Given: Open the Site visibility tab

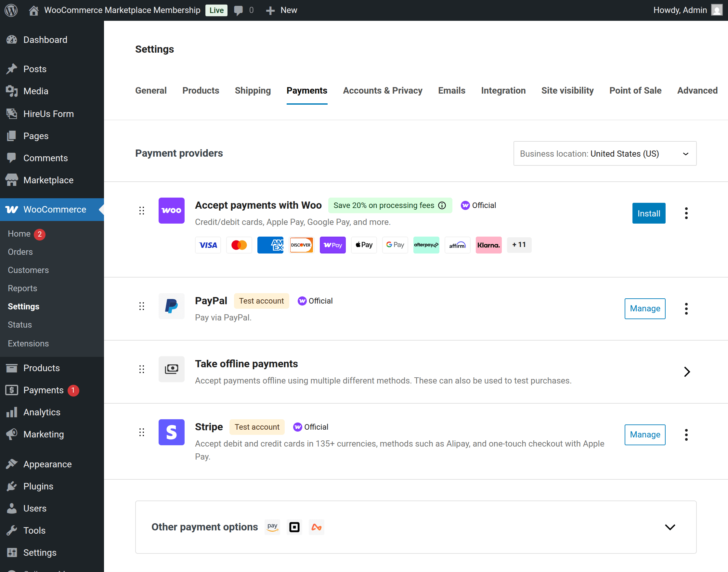Looking at the screenshot, I should pyautogui.click(x=567, y=90).
